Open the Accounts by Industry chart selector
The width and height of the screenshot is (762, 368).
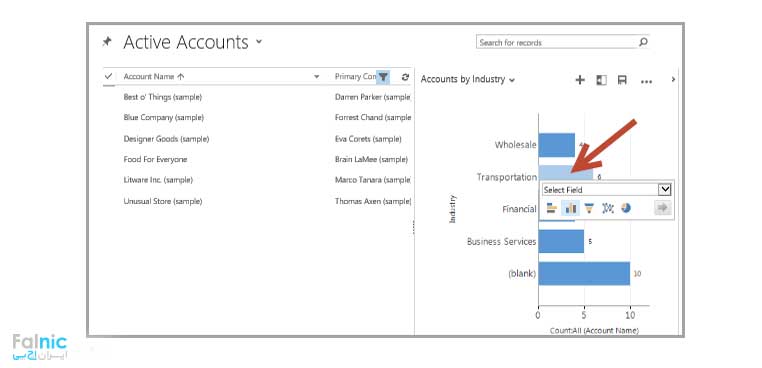(468, 79)
